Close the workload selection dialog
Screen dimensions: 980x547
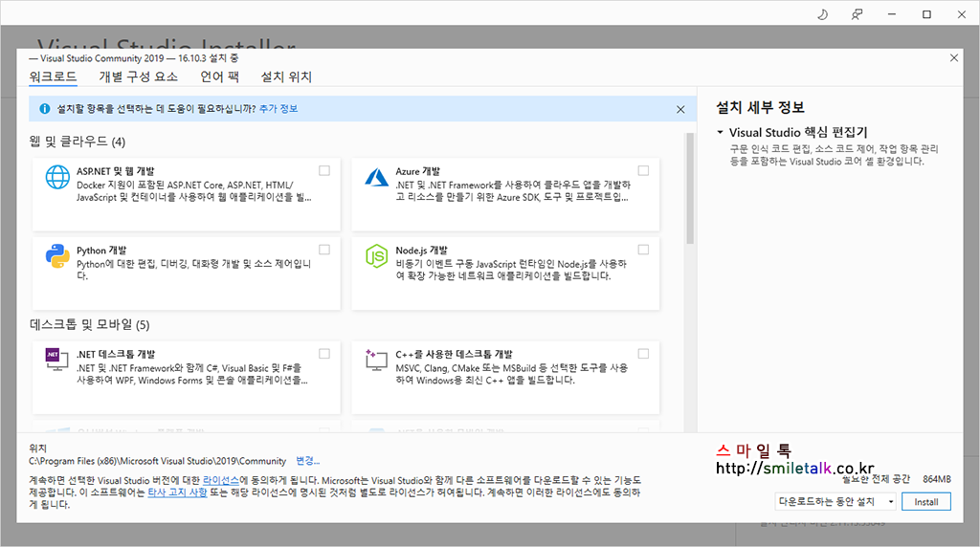point(954,58)
